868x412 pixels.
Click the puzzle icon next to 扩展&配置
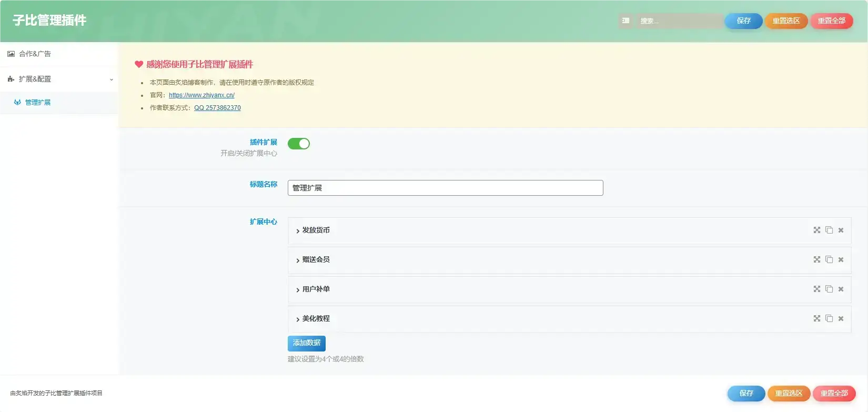point(11,79)
